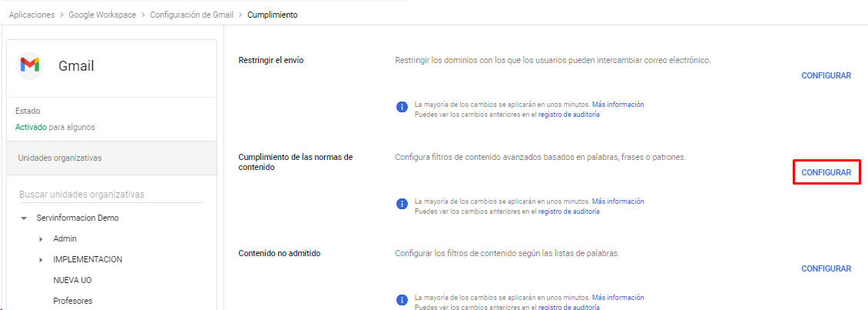Click the Cumplimiento breadcrumb item
Screen dimensions: 868x310
point(273,15)
